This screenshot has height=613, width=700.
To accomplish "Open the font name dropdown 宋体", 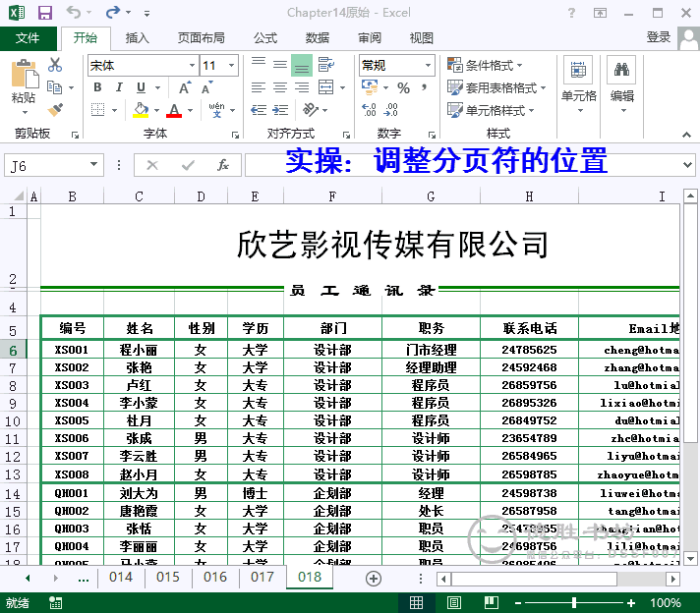I will [x=192, y=66].
